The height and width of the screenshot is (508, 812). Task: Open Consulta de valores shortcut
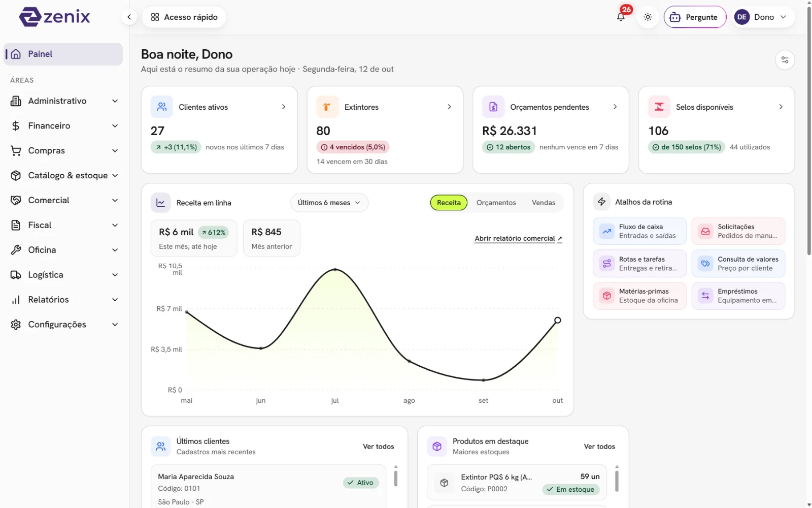[x=738, y=264]
